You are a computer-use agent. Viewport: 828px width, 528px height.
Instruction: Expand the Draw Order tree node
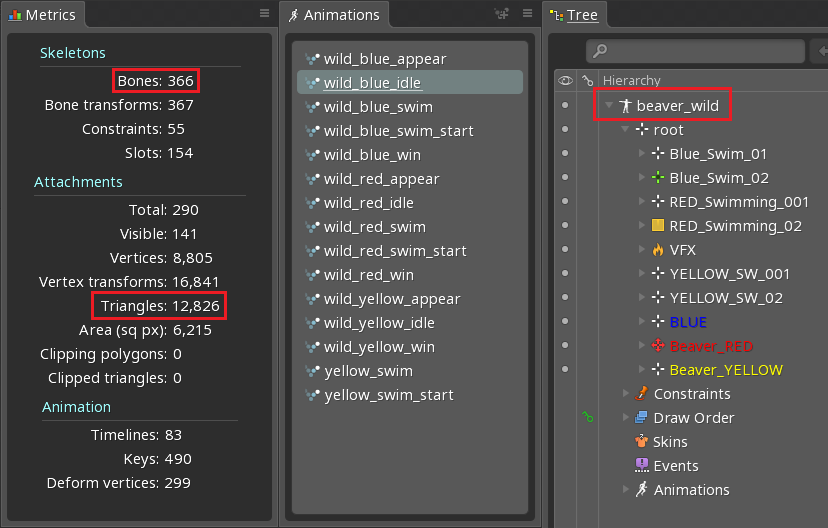coord(626,418)
